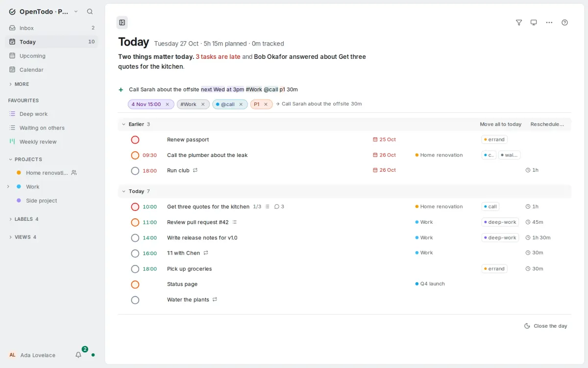Complete Review pull request #42

(x=135, y=222)
